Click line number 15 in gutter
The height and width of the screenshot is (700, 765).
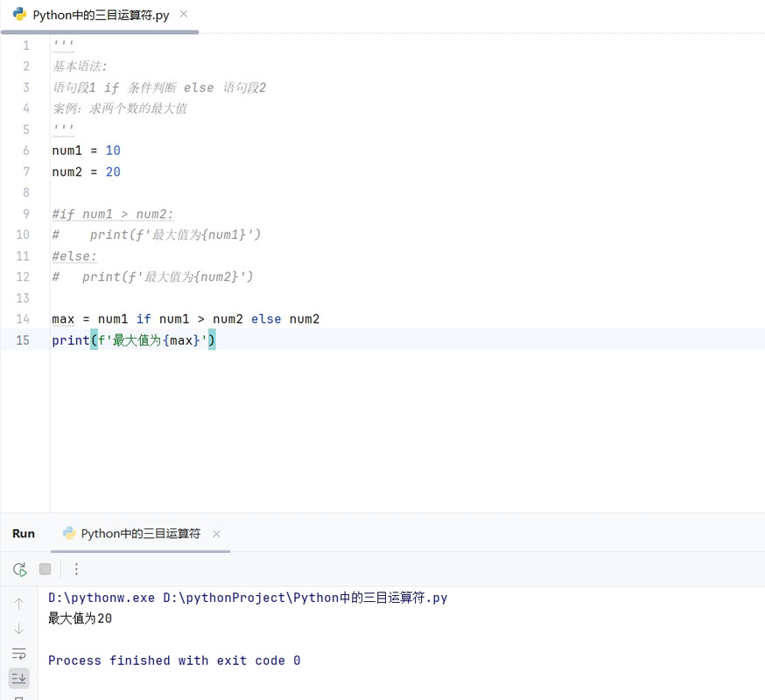pyautogui.click(x=23, y=340)
